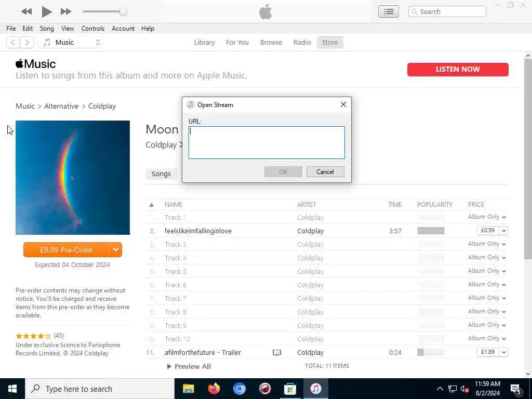
Task: Click inside the Open Stream URL field
Action: (x=267, y=142)
